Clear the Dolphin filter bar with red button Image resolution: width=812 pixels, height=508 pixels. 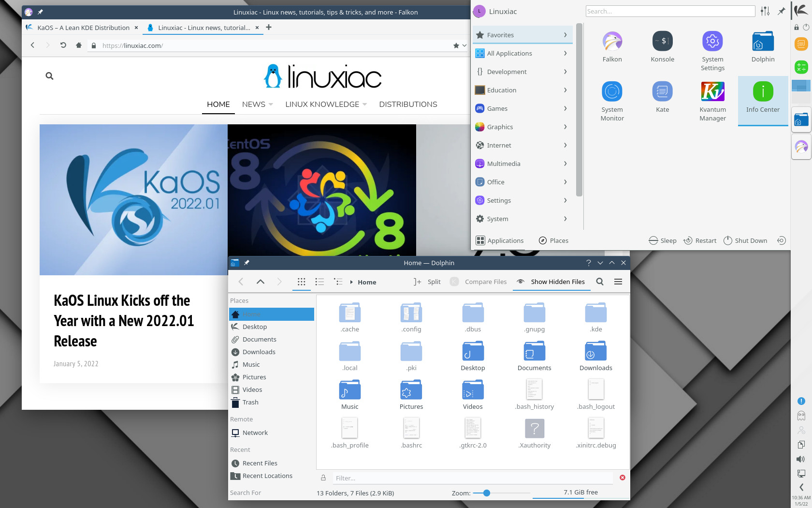623,478
